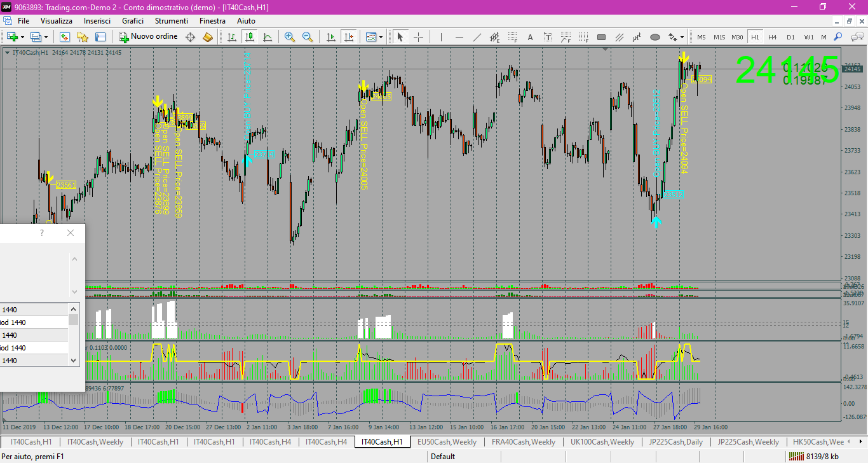
Task: Click the dialog help question mark
Action: [42, 233]
